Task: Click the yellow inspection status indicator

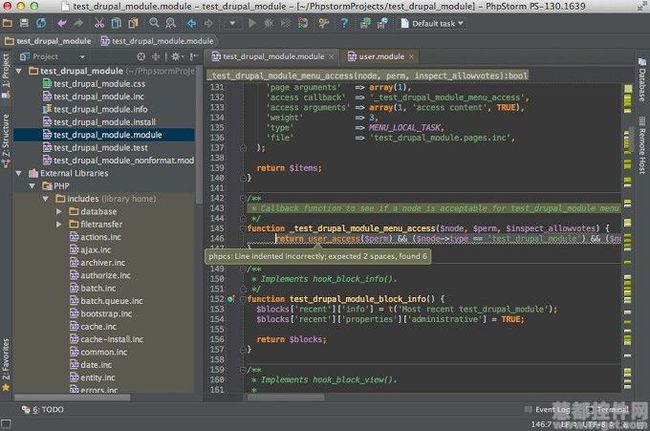Action: coord(628,88)
